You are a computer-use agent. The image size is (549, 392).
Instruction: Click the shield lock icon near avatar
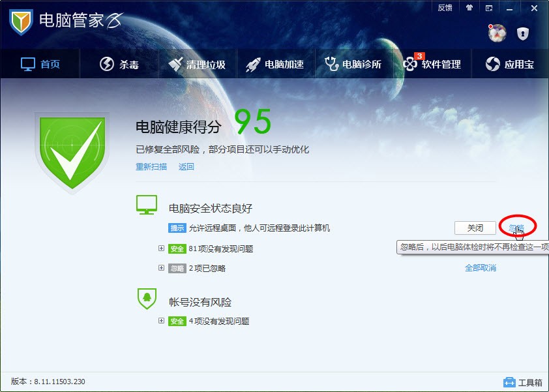(x=522, y=34)
